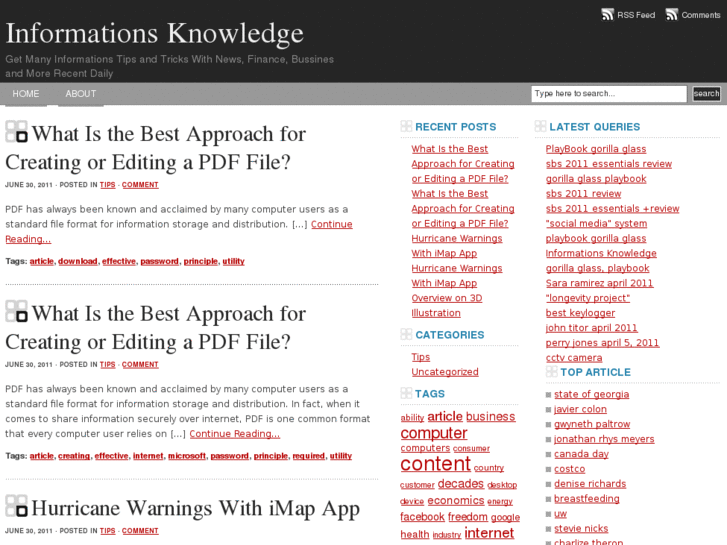Open the 'cctv camera' query link
727x545 pixels.
point(574,358)
